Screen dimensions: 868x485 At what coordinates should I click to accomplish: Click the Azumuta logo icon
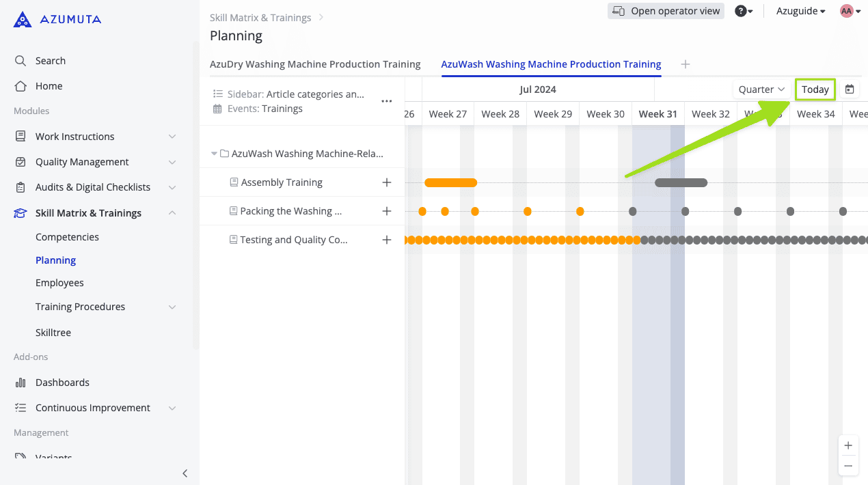coord(23,20)
